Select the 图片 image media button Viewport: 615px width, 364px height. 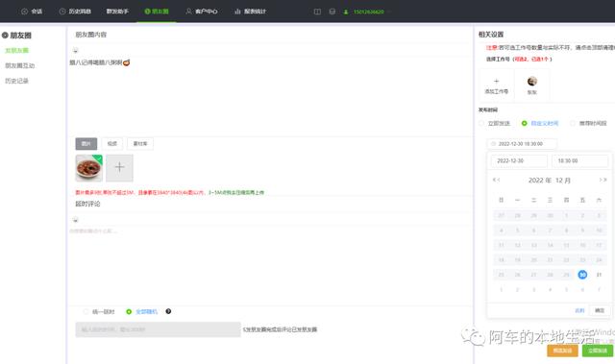86,144
